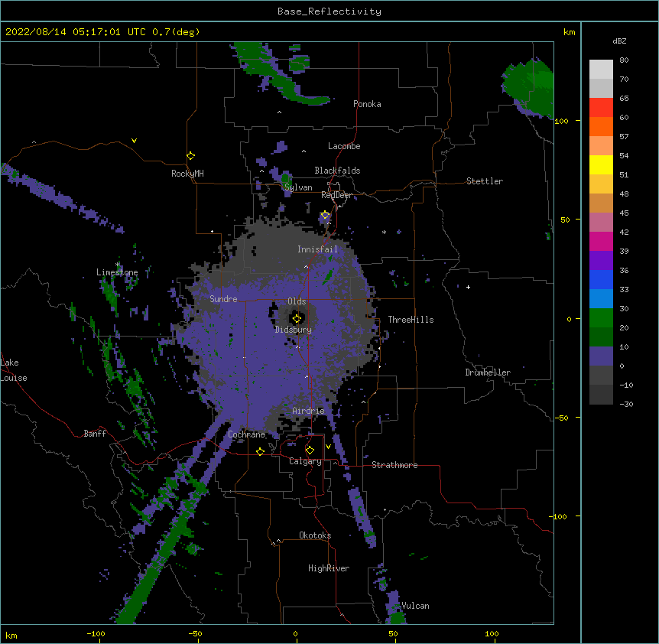The width and height of the screenshot is (659, 644).
Task: Click the Airdrie city label
Action: tap(308, 411)
